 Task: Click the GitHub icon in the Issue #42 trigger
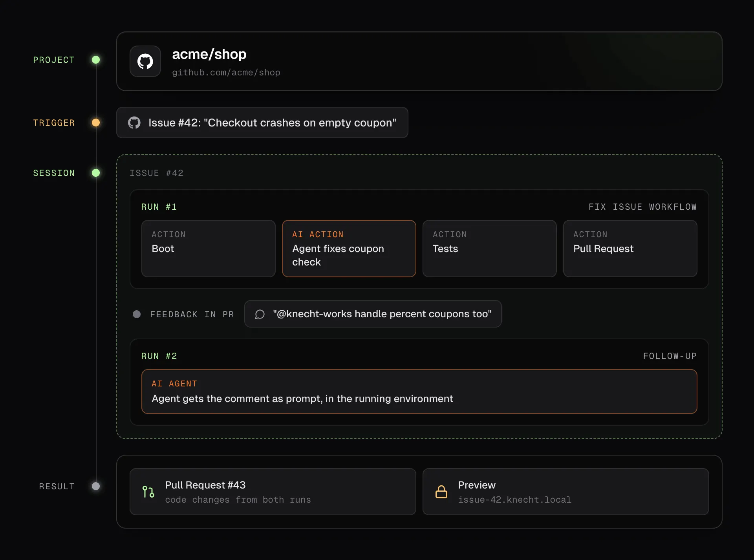click(x=134, y=123)
